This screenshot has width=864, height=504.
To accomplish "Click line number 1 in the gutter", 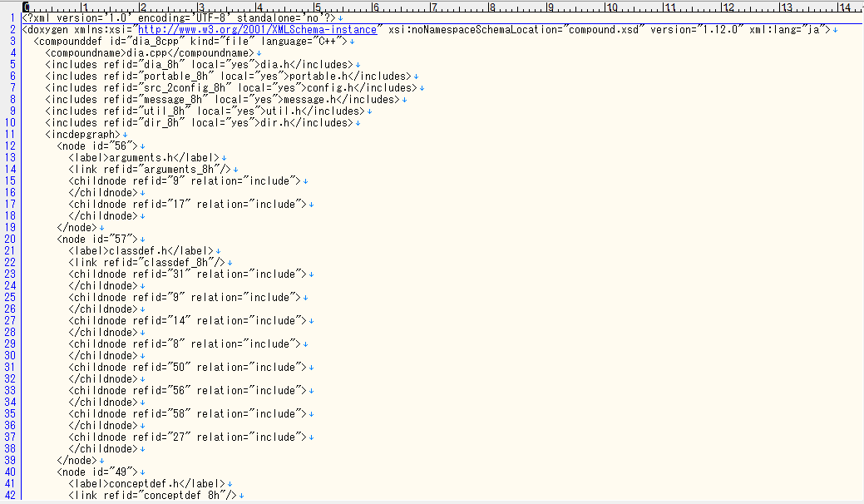I will (x=12, y=18).
